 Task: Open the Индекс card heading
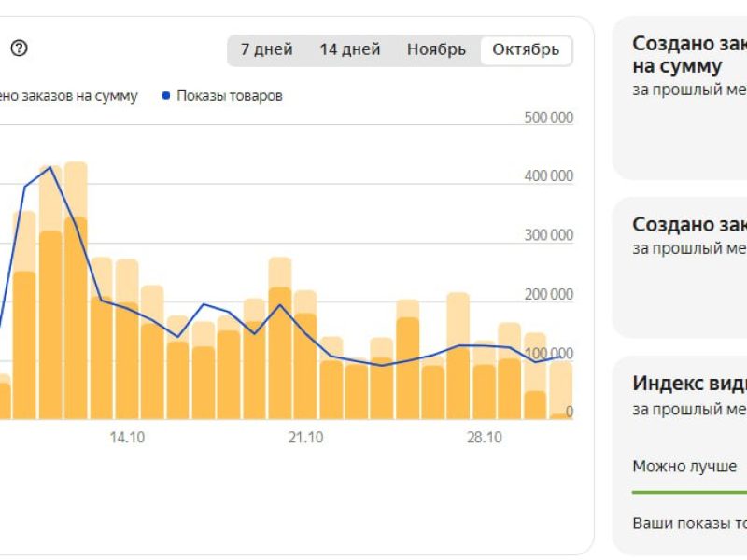tap(689, 384)
